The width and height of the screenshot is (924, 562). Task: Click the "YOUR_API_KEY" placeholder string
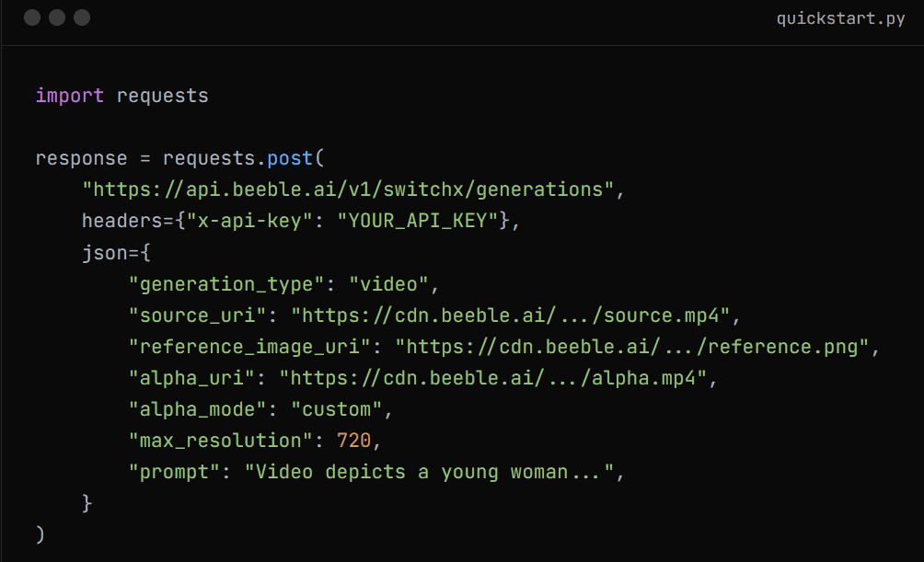coord(418,221)
